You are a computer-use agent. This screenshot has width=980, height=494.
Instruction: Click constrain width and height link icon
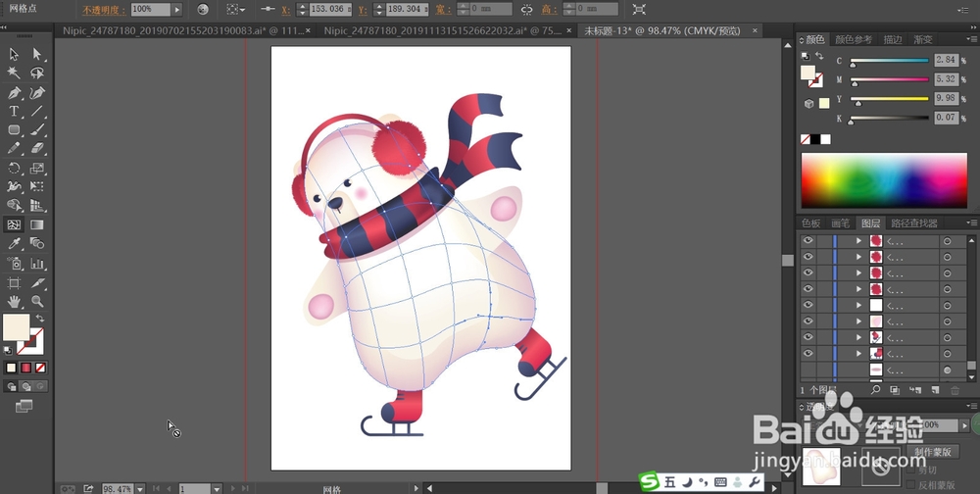(x=527, y=10)
